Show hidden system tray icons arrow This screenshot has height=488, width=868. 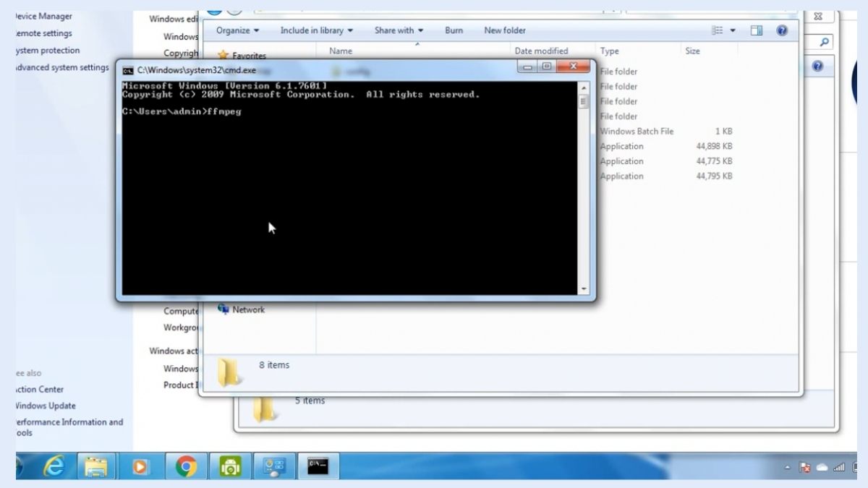click(x=788, y=468)
